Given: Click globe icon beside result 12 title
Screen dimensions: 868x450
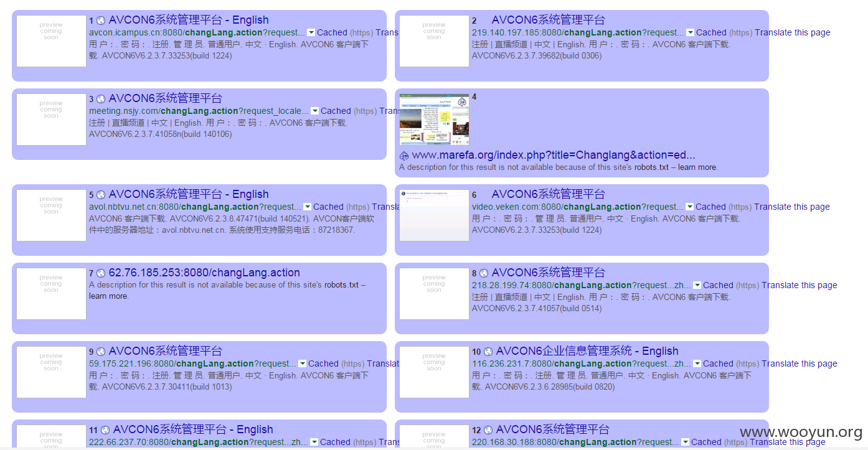Looking at the screenshot, I should pyautogui.click(x=488, y=430).
